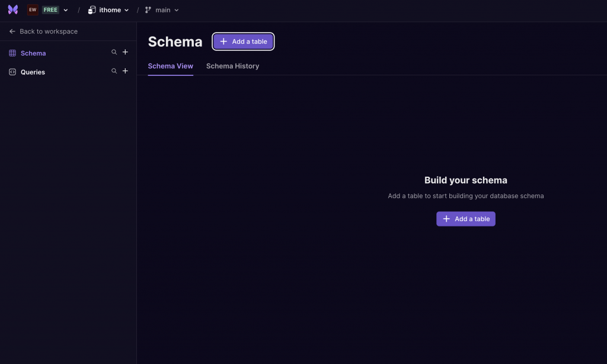This screenshot has width=607, height=364.
Task: Click the EW workspace avatar
Action: point(33,10)
